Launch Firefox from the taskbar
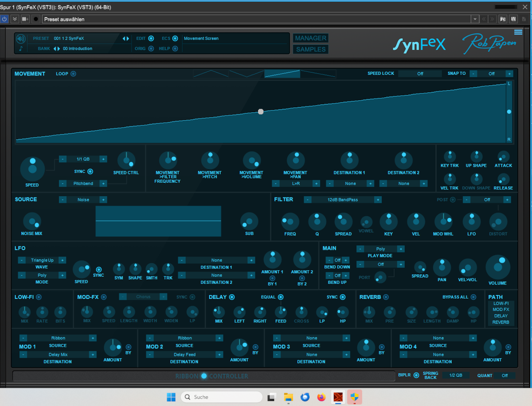 [321, 397]
